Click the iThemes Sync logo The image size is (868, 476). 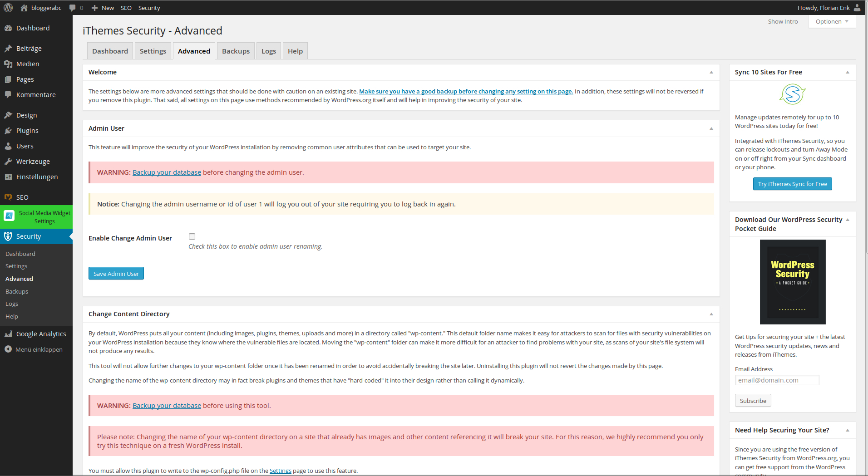[792, 94]
